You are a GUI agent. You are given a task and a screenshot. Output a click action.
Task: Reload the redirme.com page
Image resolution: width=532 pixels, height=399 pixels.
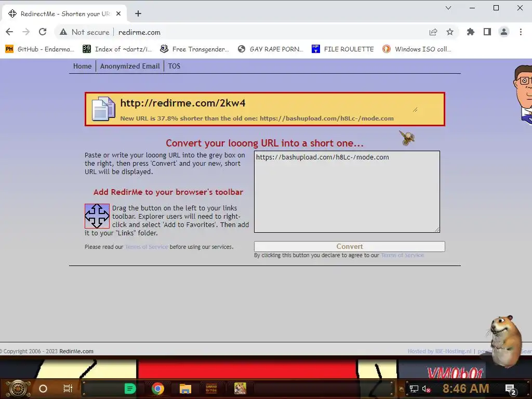[x=43, y=32]
